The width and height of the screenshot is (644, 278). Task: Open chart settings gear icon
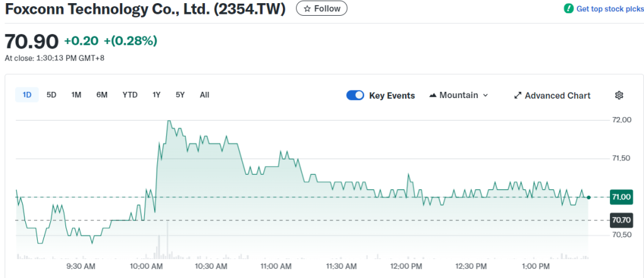619,95
